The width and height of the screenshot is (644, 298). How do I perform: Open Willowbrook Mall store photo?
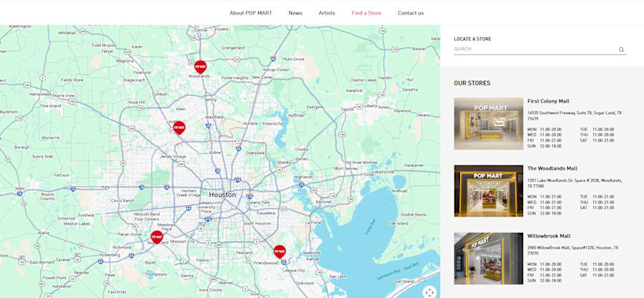tap(489, 258)
